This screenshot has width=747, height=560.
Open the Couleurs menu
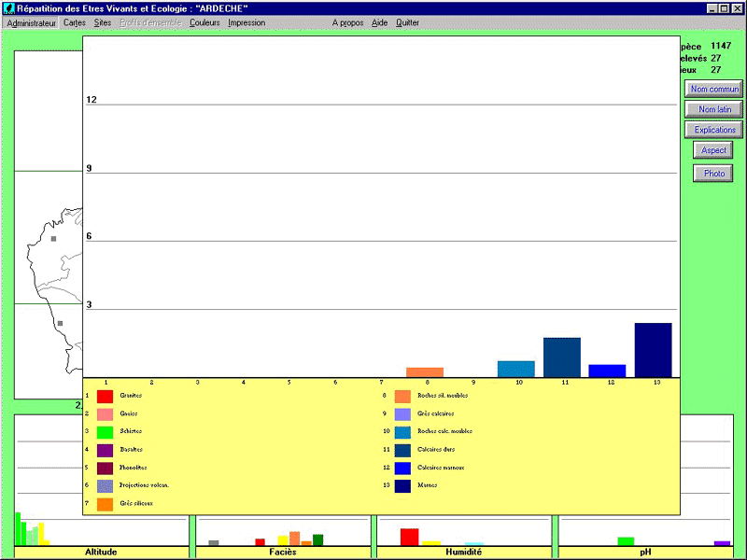point(204,22)
